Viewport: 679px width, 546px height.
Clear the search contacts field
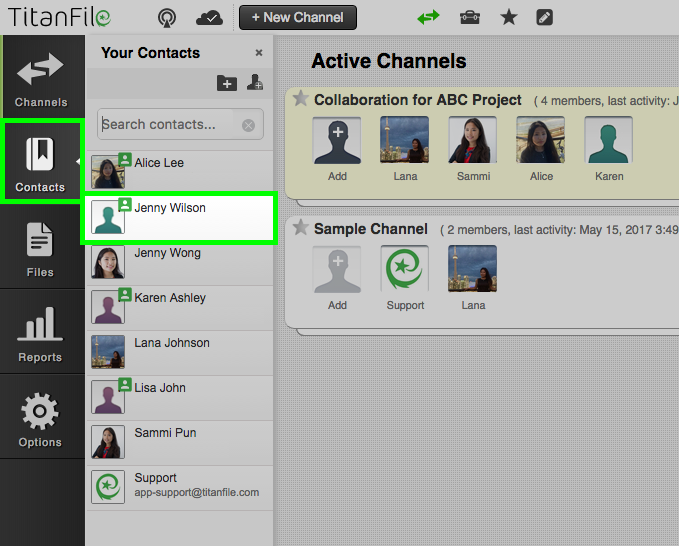[249, 126]
